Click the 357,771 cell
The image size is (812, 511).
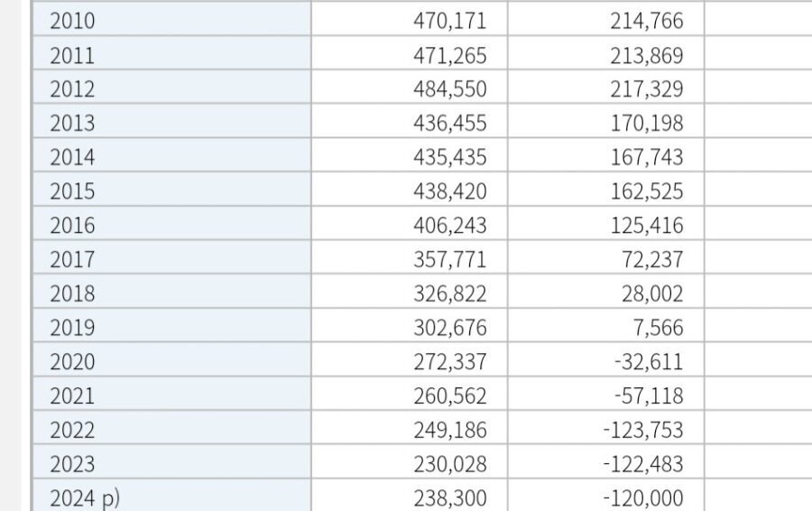click(x=409, y=257)
